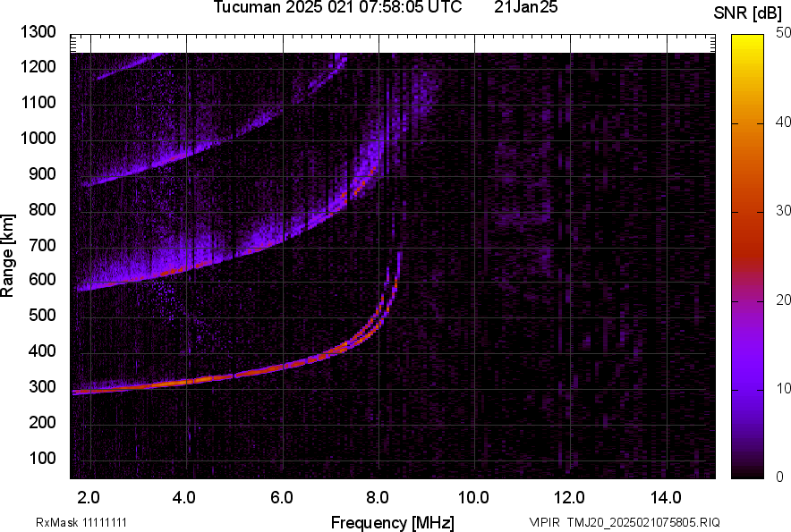Click the SNR color scale bar
Viewport: 791px width, 532px height.
(x=748, y=257)
